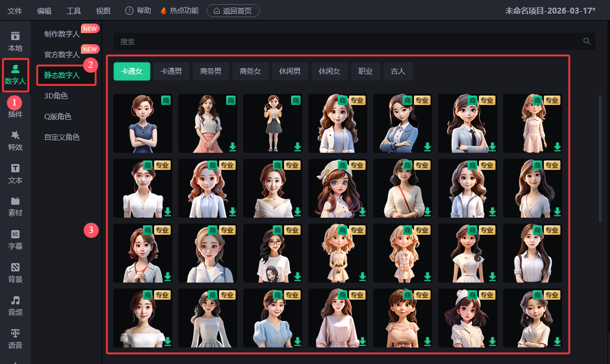The height and width of the screenshot is (364, 610).
Task: Open the 工具 menu
Action: tap(74, 11)
